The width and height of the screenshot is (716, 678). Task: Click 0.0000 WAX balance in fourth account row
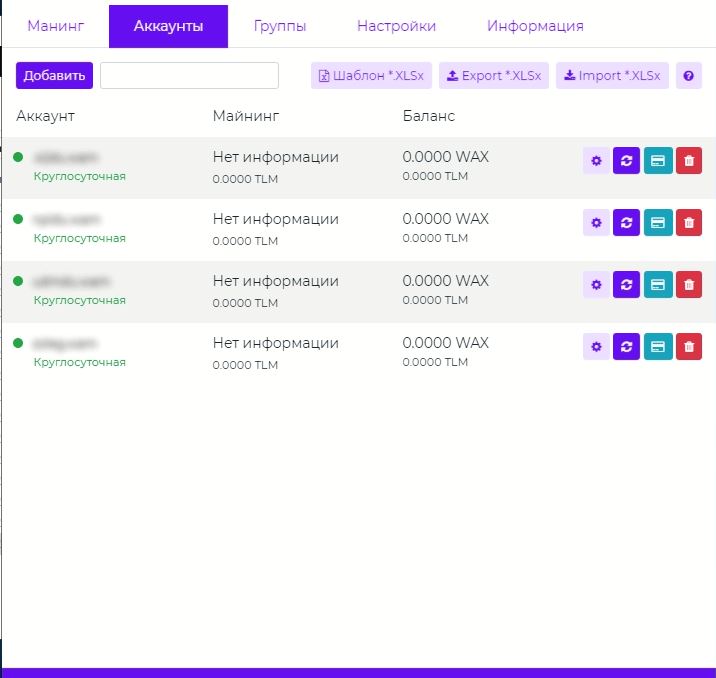[x=446, y=343]
